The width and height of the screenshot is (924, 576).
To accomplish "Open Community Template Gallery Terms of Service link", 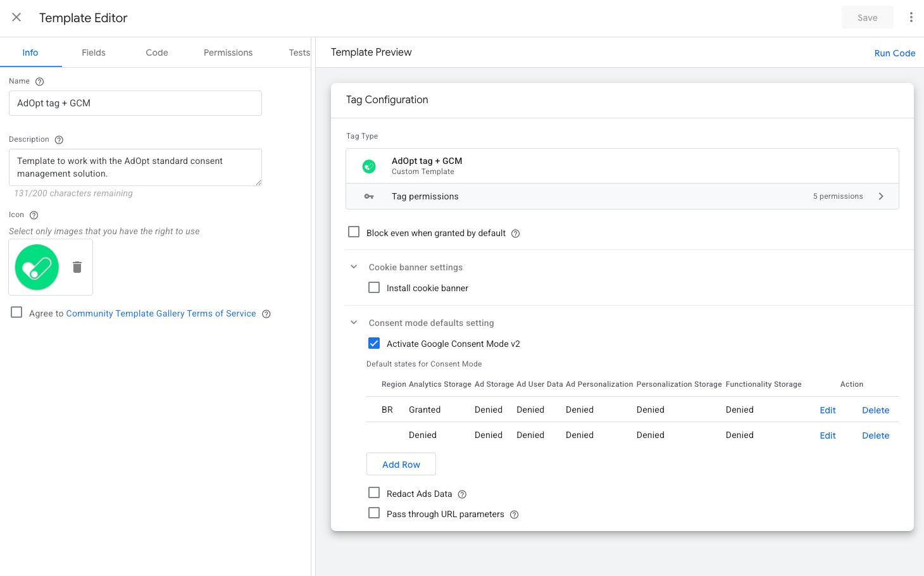I will click(161, 313).
